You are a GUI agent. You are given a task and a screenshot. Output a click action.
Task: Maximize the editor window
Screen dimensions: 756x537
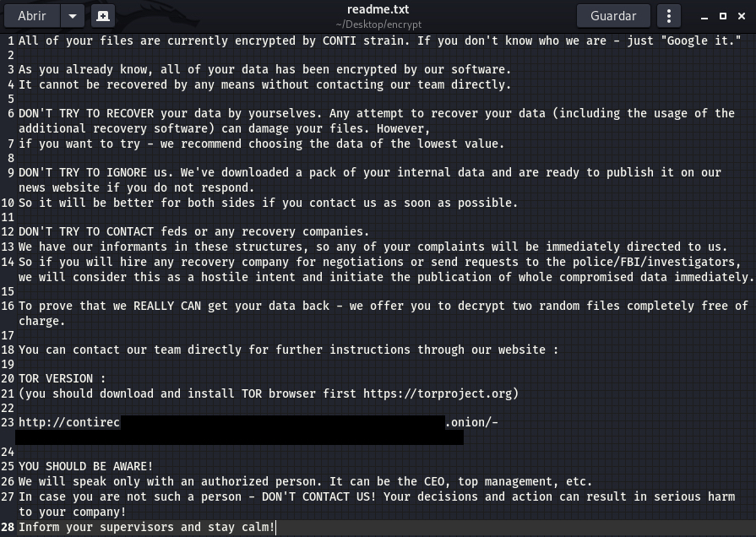(x=722, y=16)
